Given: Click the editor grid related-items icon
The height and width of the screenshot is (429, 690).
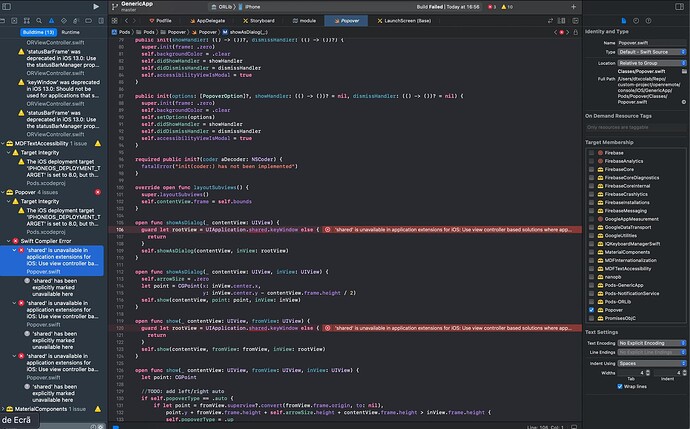Looking at the screenshot, I should [x=115, y=19].
